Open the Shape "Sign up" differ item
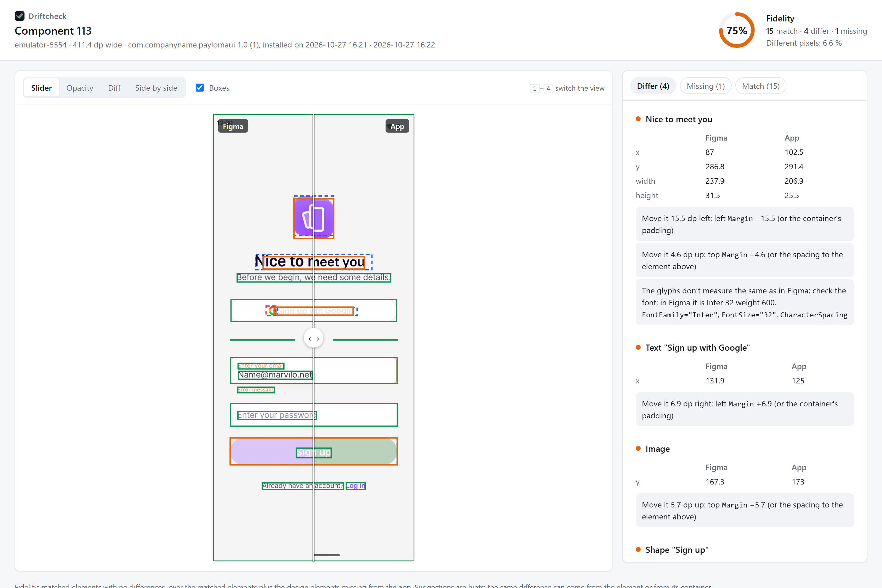The height and width of the screenshot is (588, 882). tap(677, 550)
